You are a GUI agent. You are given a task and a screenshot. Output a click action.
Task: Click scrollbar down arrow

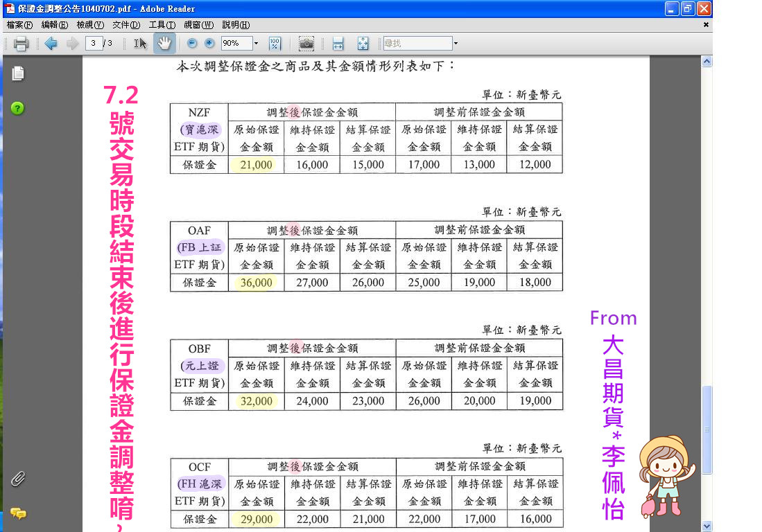(707, 526)
